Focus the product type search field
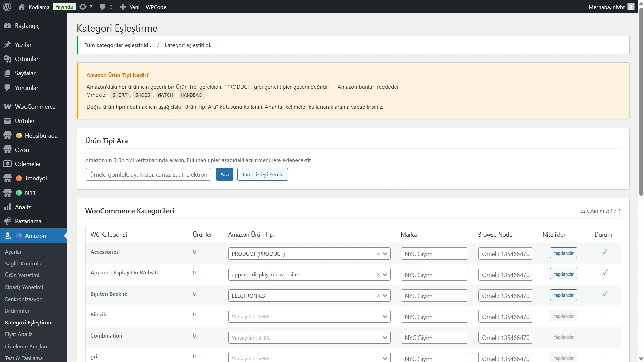 pyautogui.click(x=148, y=174)
